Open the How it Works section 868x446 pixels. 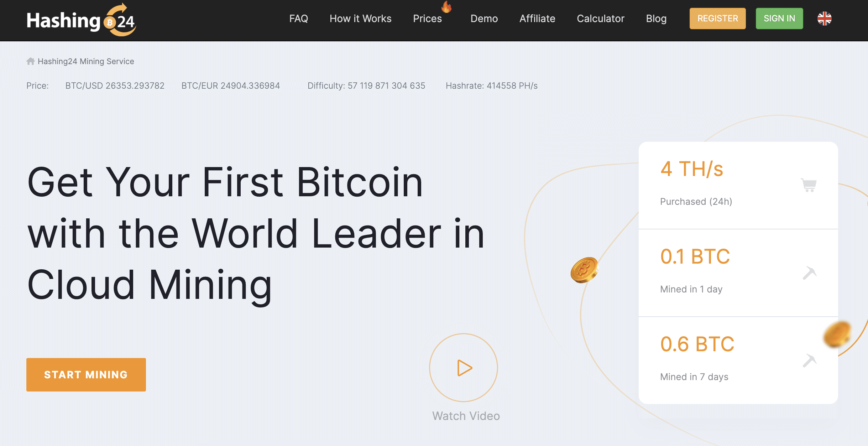tap(360, 18)
